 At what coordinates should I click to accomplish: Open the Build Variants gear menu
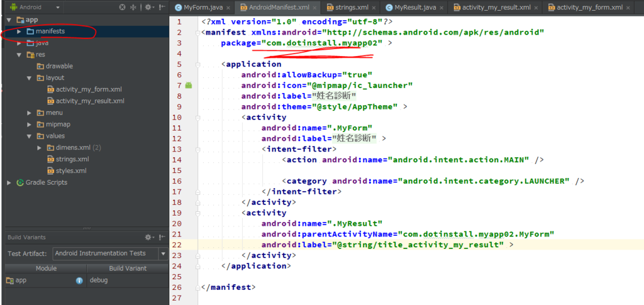click(149, 237)
